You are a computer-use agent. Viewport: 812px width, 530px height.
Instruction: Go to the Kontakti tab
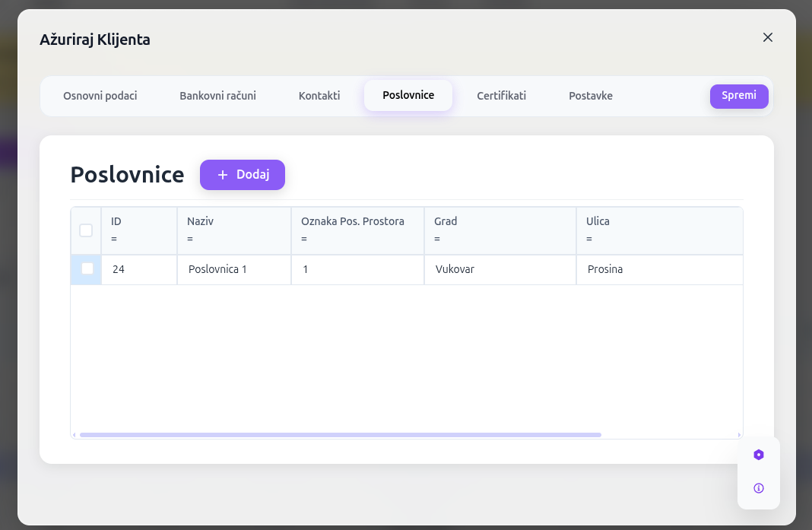(x=319, y=96)
